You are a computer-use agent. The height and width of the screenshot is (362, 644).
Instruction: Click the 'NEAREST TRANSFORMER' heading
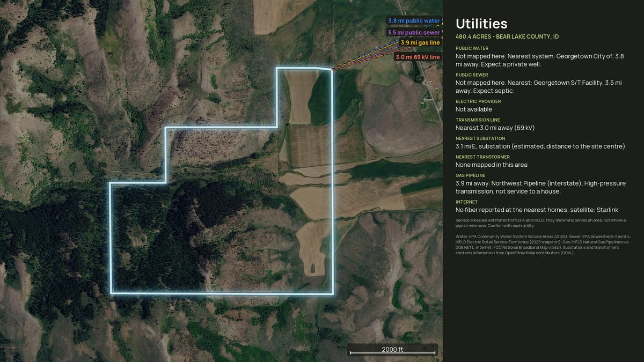click(x=482, y=157)
